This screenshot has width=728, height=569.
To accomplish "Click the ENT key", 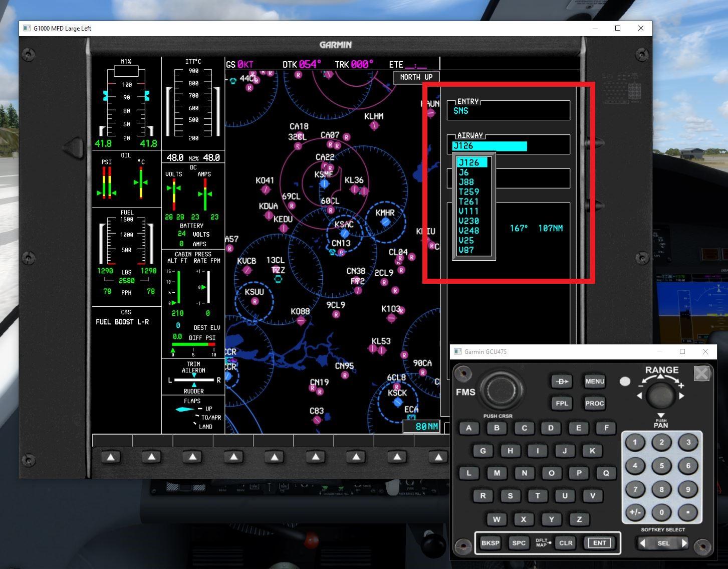I will (599, 543).
